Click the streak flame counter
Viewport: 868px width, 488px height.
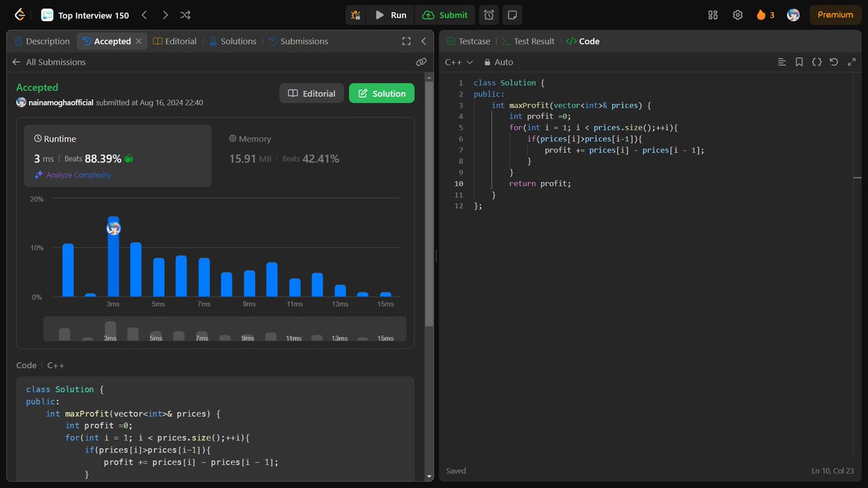[765, 14]
